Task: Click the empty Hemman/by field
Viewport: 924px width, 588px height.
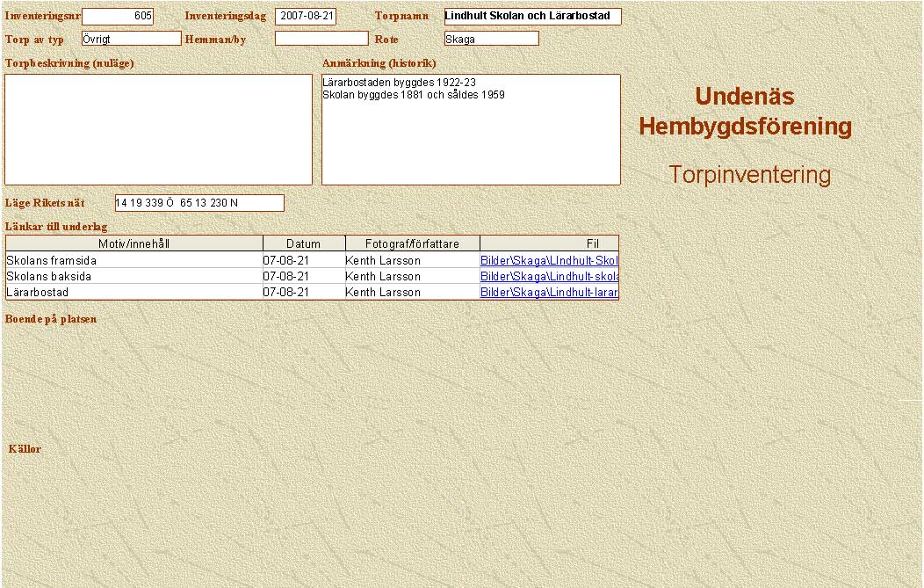Action: click(x=321, y=39)
